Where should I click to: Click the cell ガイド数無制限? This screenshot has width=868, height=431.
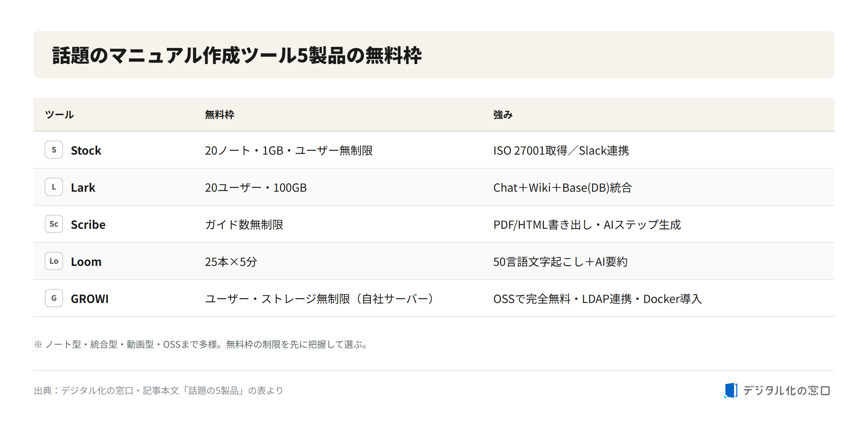[244, 225]
